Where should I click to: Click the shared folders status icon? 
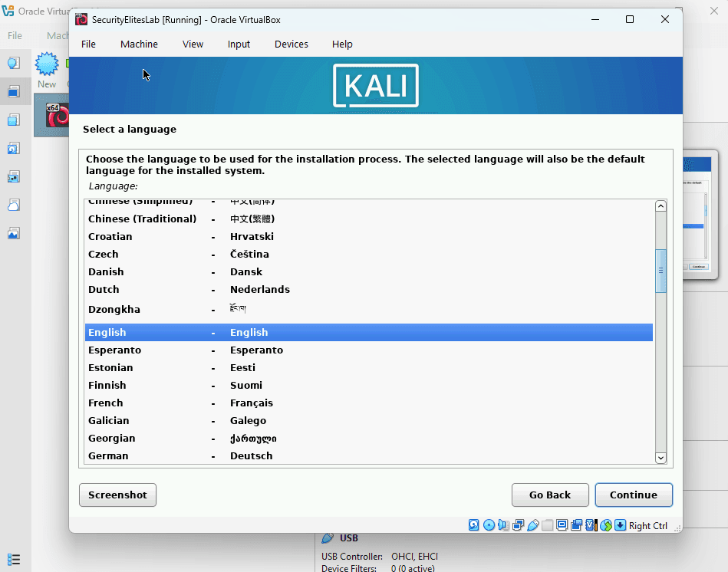click(x=547, y=525)
